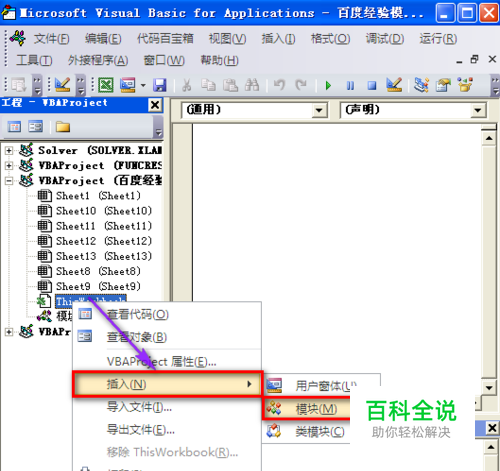Open the 编辑(E) menu
The image size is (500, 471).
[x=103, y=39]
